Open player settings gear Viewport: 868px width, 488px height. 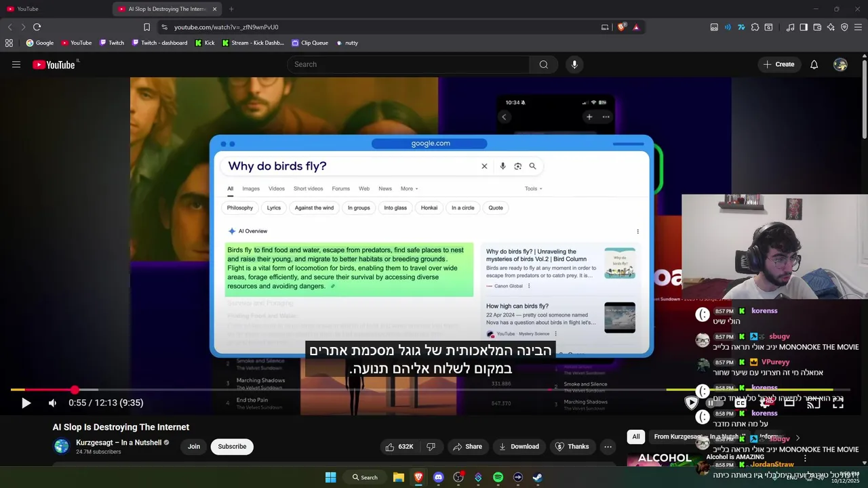(x=766, y=403)
